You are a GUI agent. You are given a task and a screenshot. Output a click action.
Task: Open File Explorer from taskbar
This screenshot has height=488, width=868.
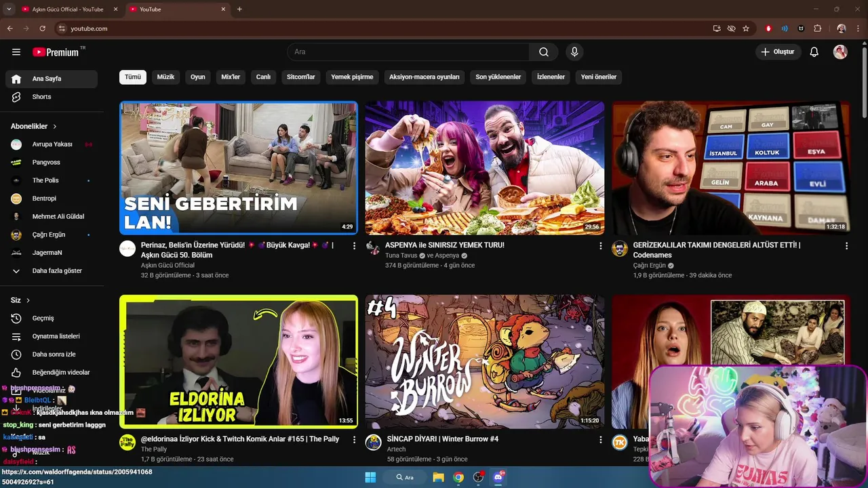(438, 477)
